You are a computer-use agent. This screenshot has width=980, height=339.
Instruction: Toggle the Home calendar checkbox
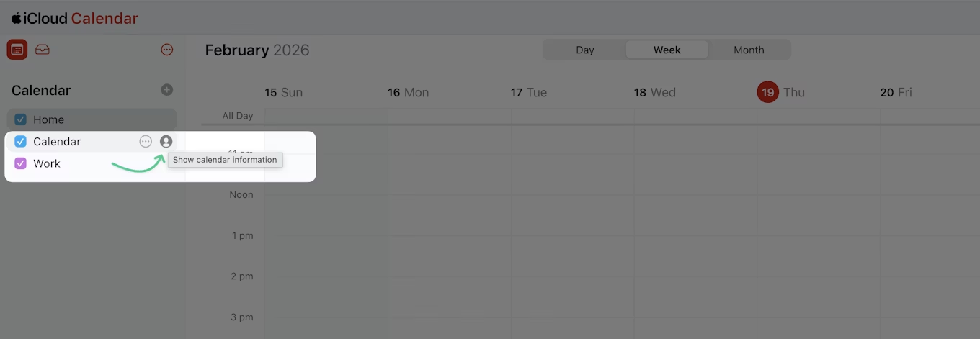21,119
